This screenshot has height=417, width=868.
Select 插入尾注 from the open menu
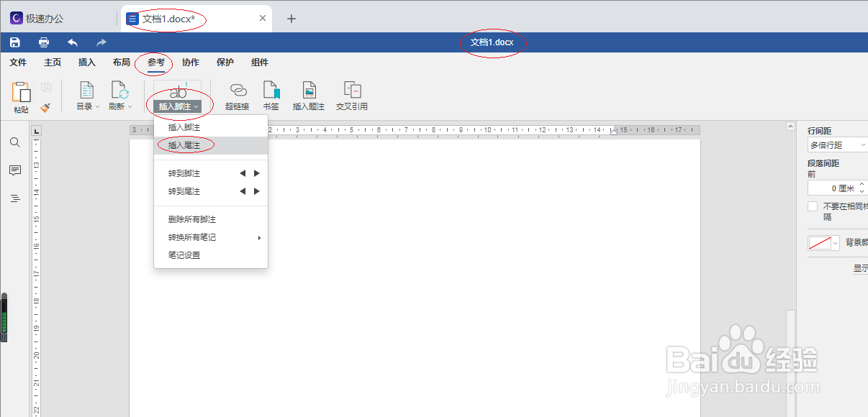tap(184, 144)
